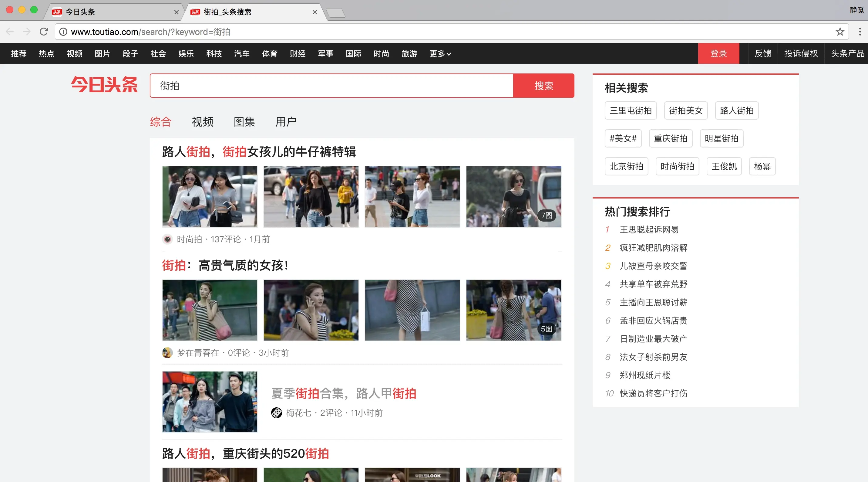868x482 pixels.
Task: Select the 用户 results tab
Action: [286, 122]
